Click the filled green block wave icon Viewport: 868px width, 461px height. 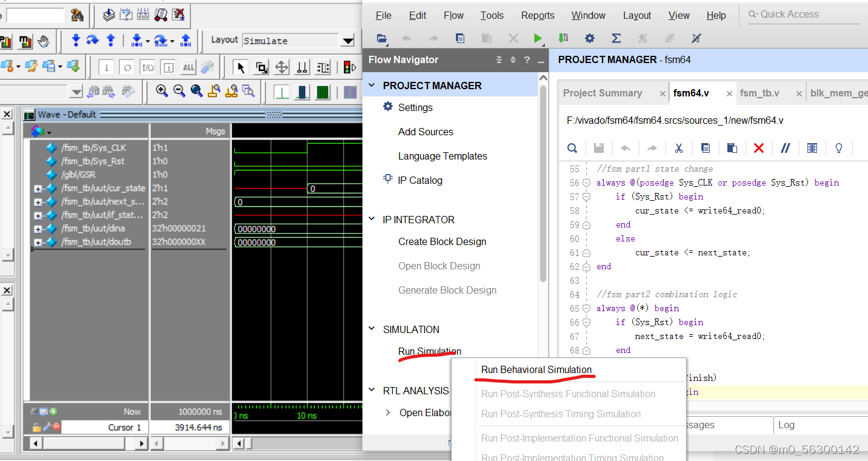pyautogui.click(x=322, y=92)
